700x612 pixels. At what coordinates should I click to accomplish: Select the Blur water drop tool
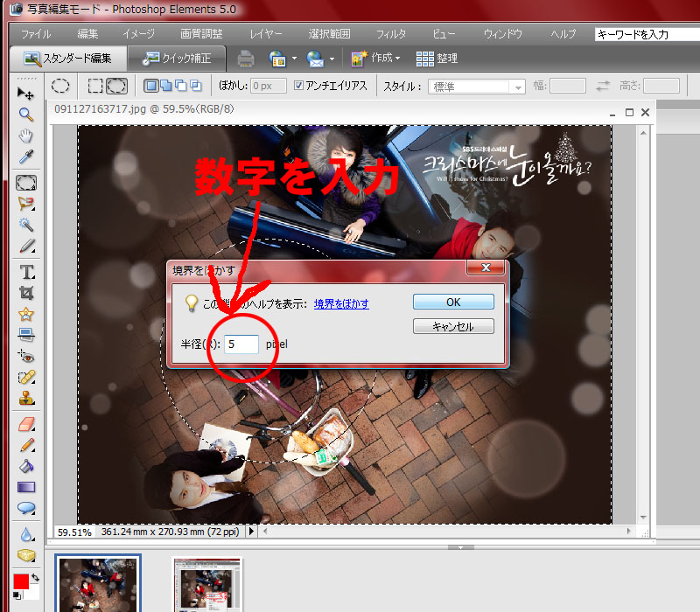pyautogui.click(x=26, y=534)
